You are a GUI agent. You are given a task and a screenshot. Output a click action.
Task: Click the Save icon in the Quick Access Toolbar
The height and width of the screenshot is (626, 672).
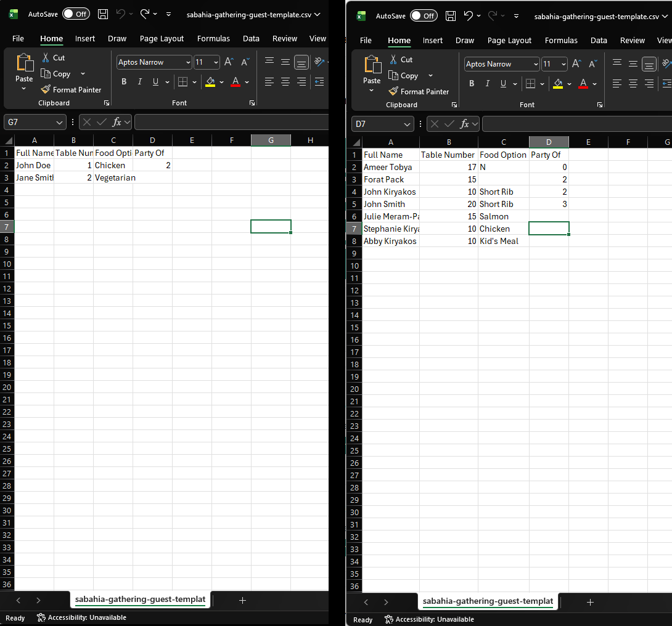click(102, 14)
